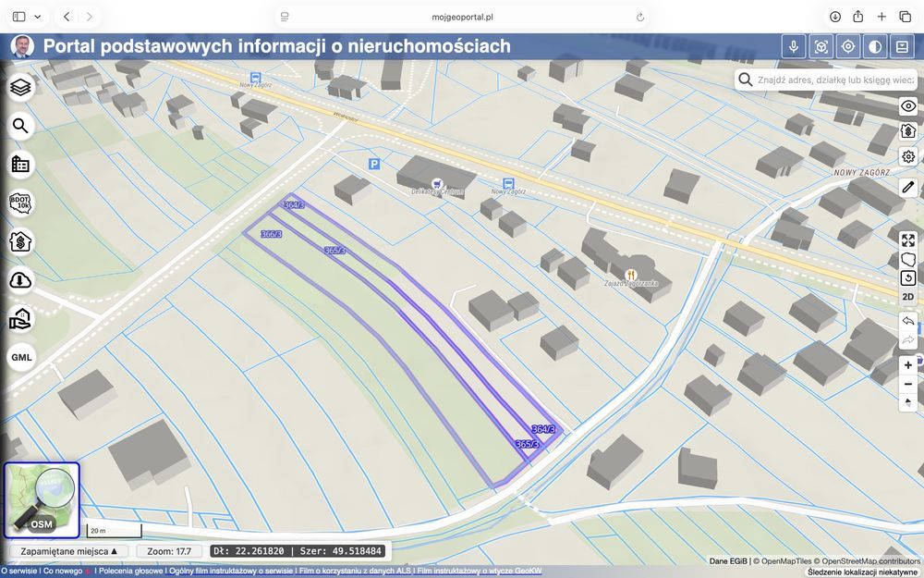Toggle contrast mode in header
This screenshot has height=578, width=924.
point(875,46)
